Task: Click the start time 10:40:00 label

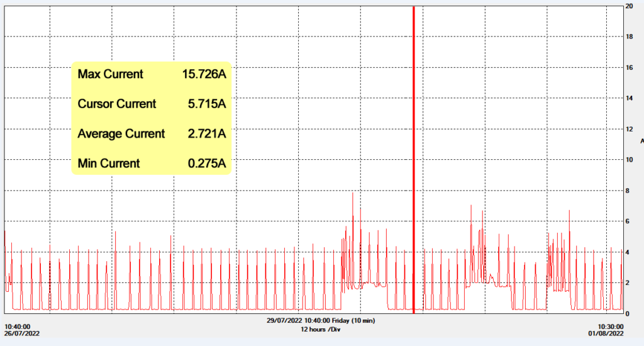Action: [18, 326]
